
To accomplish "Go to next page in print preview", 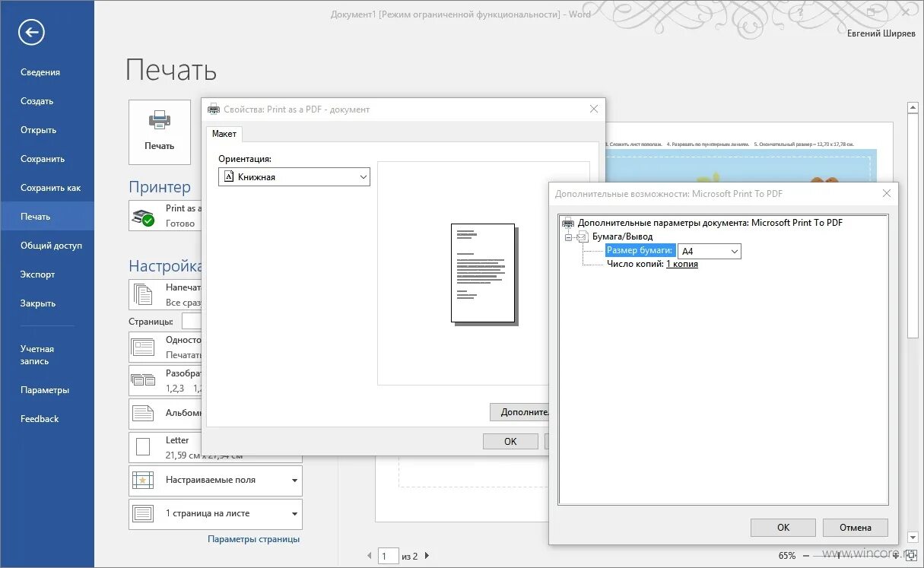I will click(x=427, y=556).
